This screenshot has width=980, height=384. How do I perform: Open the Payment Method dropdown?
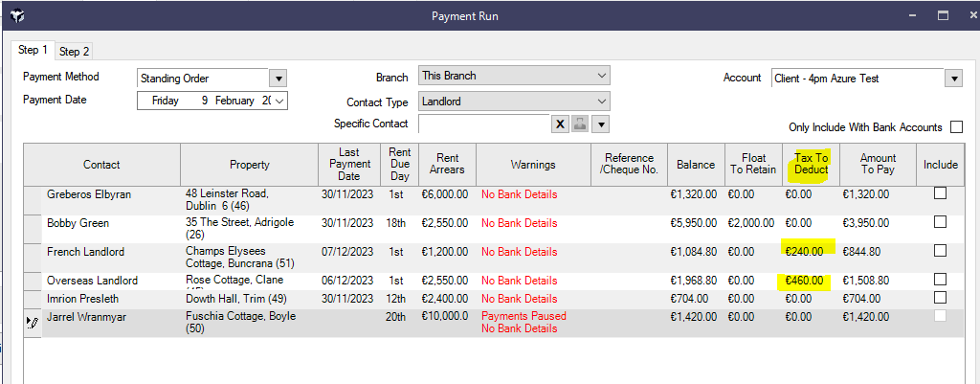click(x=278, y=79)
